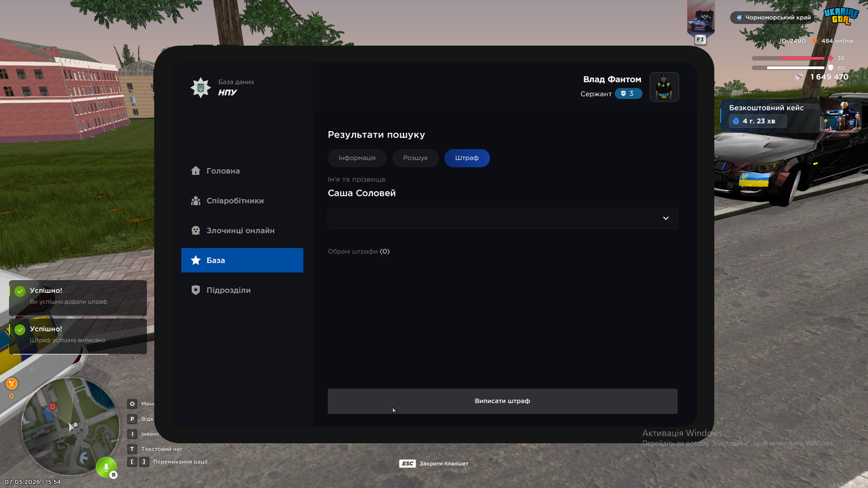Click the shield icon beside Чорноморський край
The height and width of the screenshot is (488, 868).
click(739, 18)
